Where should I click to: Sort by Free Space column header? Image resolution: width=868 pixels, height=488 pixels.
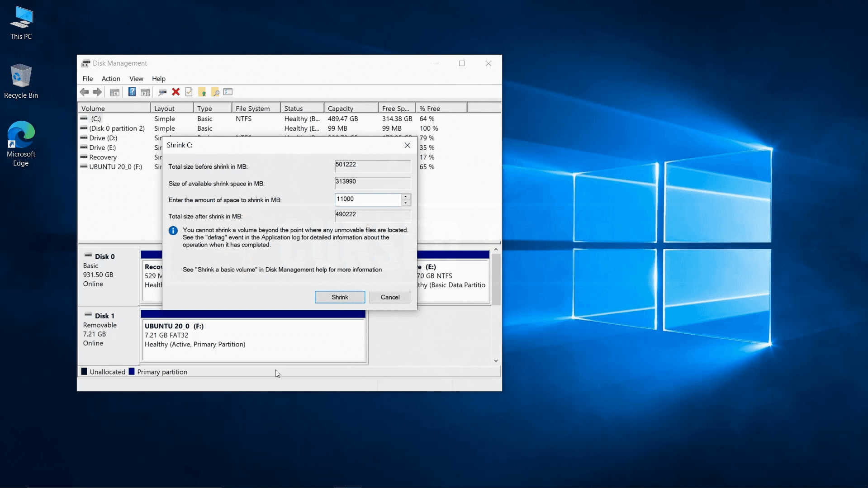397,109
